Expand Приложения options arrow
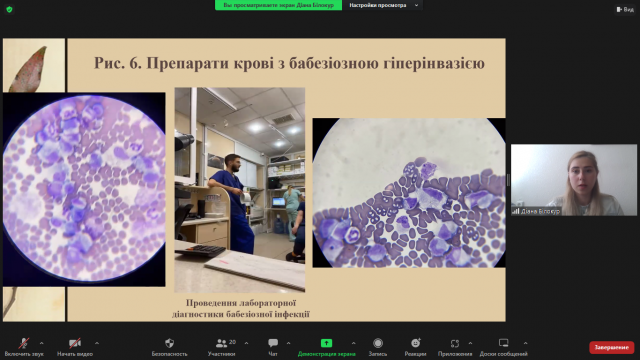 [x=470, y=343]
